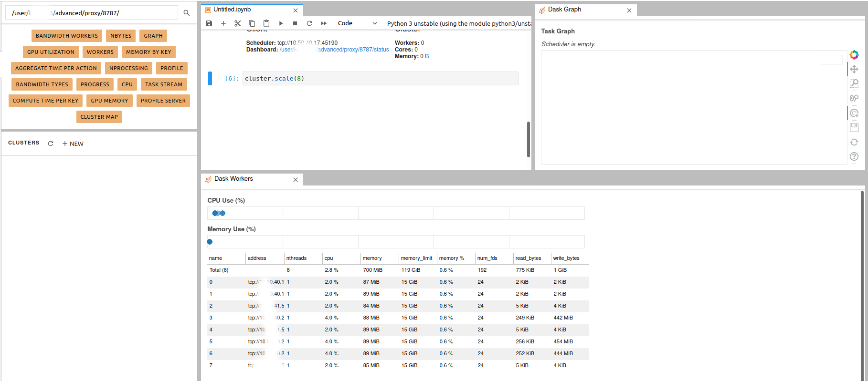The width and height of the screenshot is (868, 381).
Task: Focus the Dask dashboard URL field
Action: coord(91,13)
